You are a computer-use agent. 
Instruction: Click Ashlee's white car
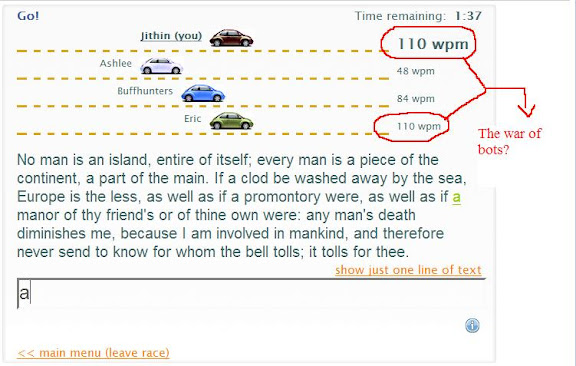[x=162, y=66]
